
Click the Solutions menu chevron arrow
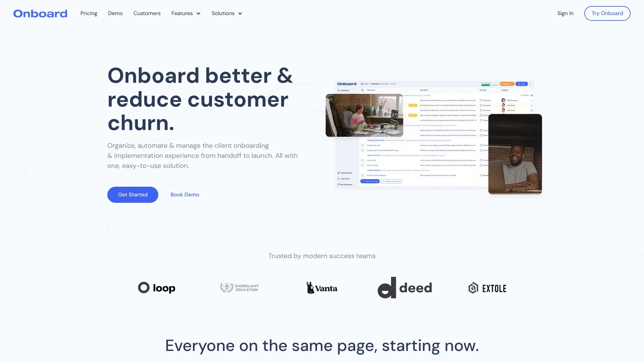[240, 13]
